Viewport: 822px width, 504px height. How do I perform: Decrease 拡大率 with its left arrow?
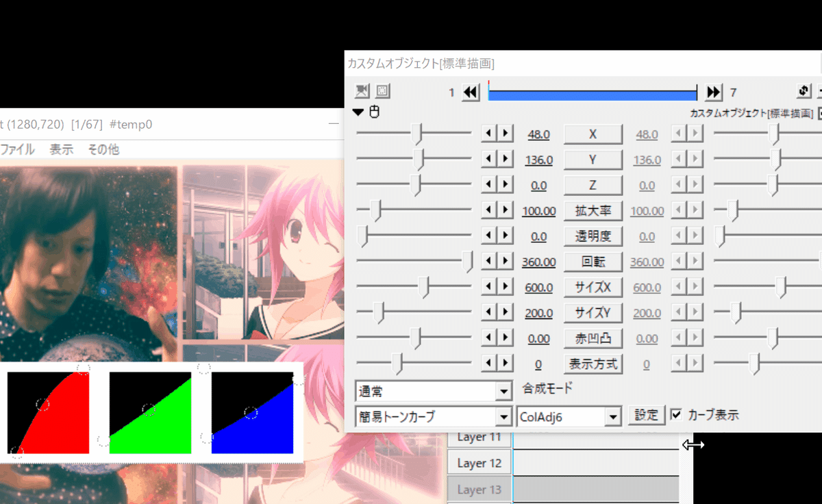click(489, 210)
